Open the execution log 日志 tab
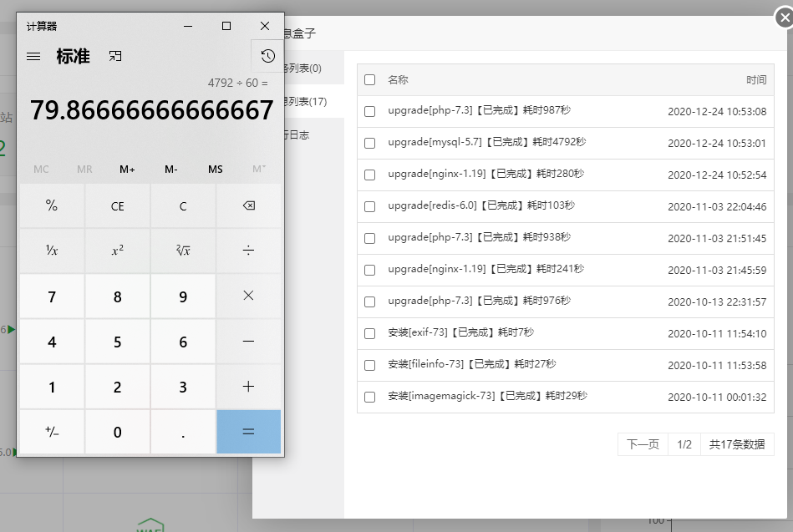 pyautogui.click(x=313, y=134)
